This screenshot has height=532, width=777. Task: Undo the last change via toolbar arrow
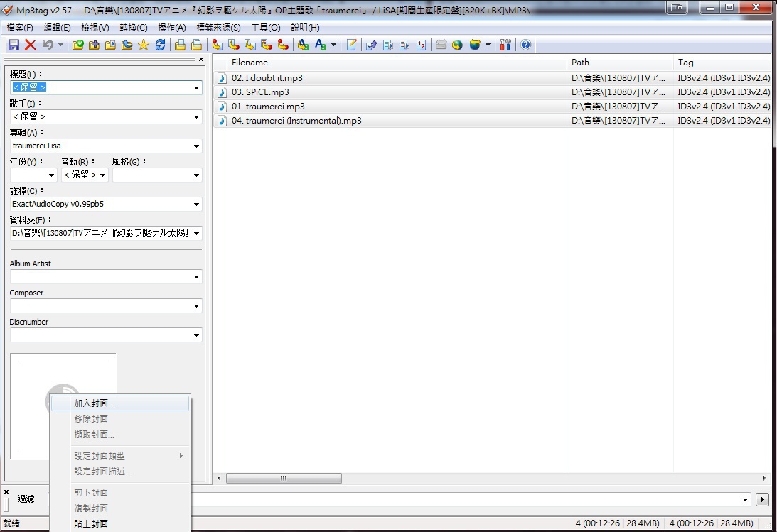click(x=48, y=45)
